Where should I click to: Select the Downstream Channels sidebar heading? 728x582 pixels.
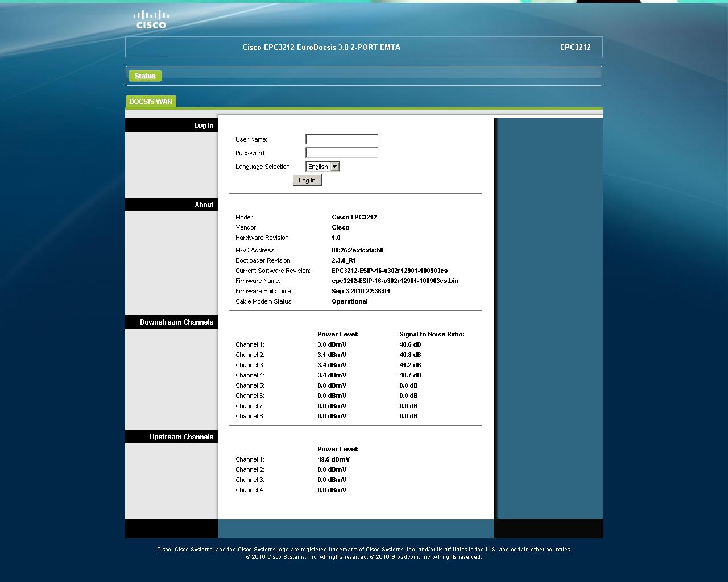tap(176, 322)
